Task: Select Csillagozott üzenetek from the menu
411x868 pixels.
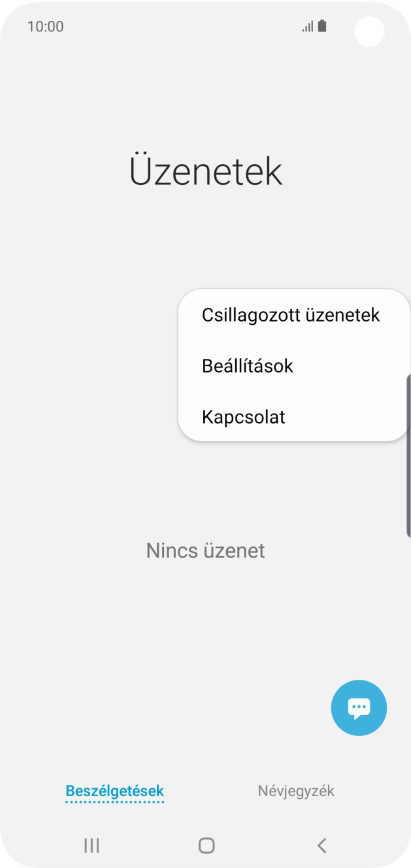Action: tap(291, 315)
